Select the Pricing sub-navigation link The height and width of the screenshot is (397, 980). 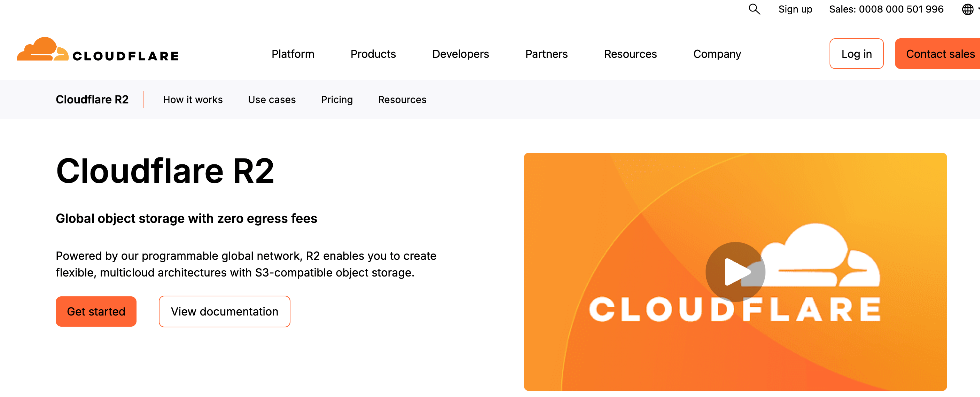(337, 100)
